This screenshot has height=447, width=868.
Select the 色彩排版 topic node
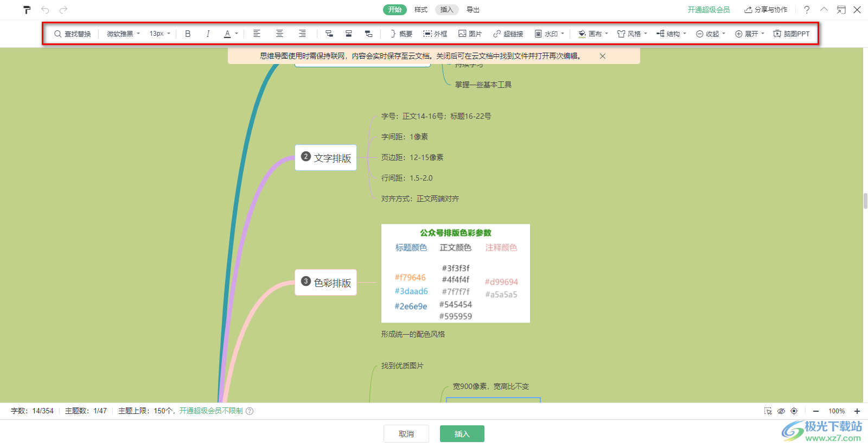(x=325, y=283)
